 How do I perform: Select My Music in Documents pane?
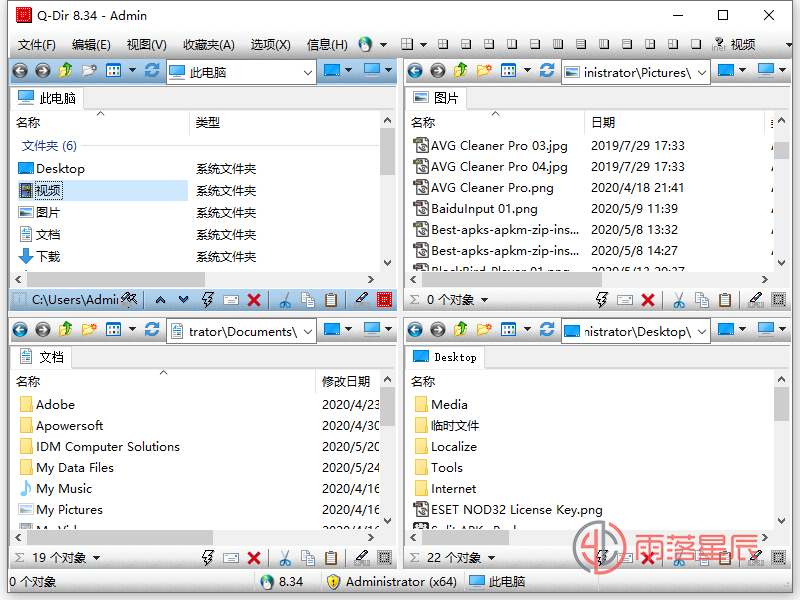(x=56, y=488)
